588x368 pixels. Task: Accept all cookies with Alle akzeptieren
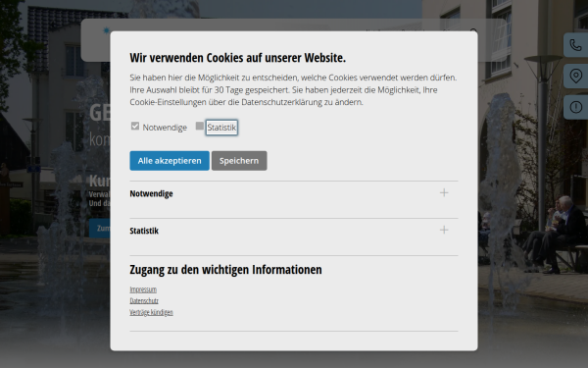coord(170,161)
